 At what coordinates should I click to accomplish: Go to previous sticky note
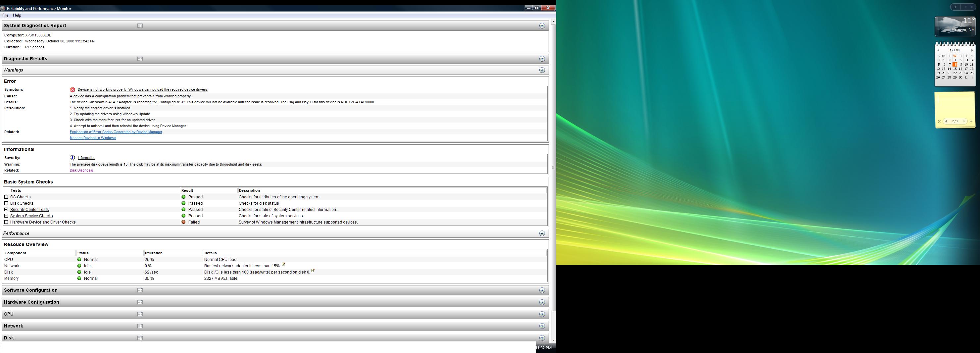click(x=946, y=121)
